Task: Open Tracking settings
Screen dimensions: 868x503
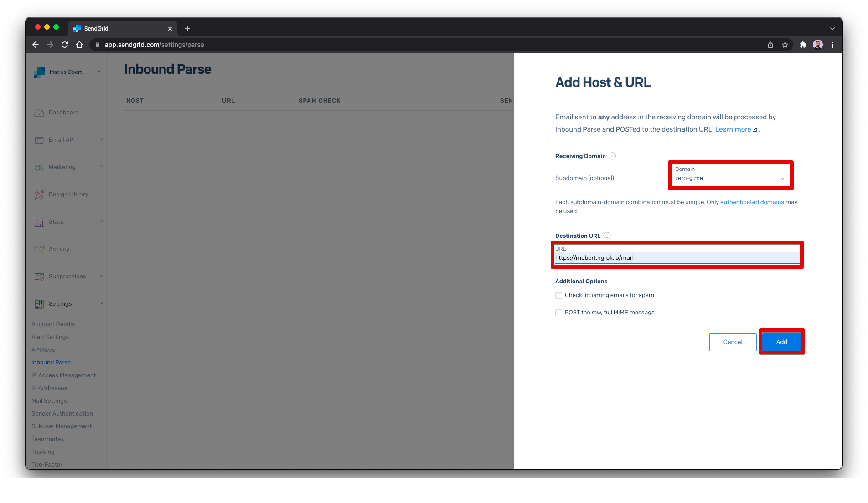Action: 43,452
